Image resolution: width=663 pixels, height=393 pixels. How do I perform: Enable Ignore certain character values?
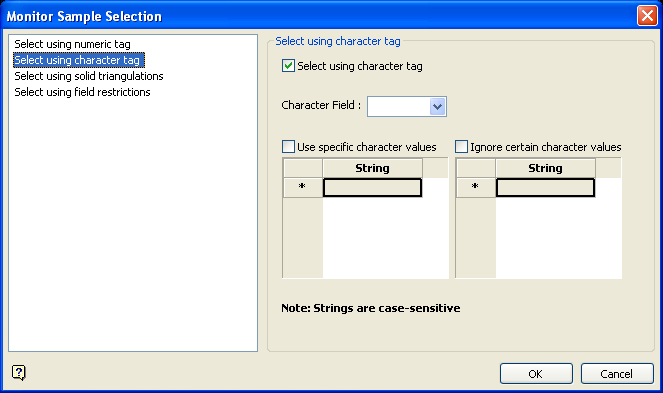click(461, 147)
